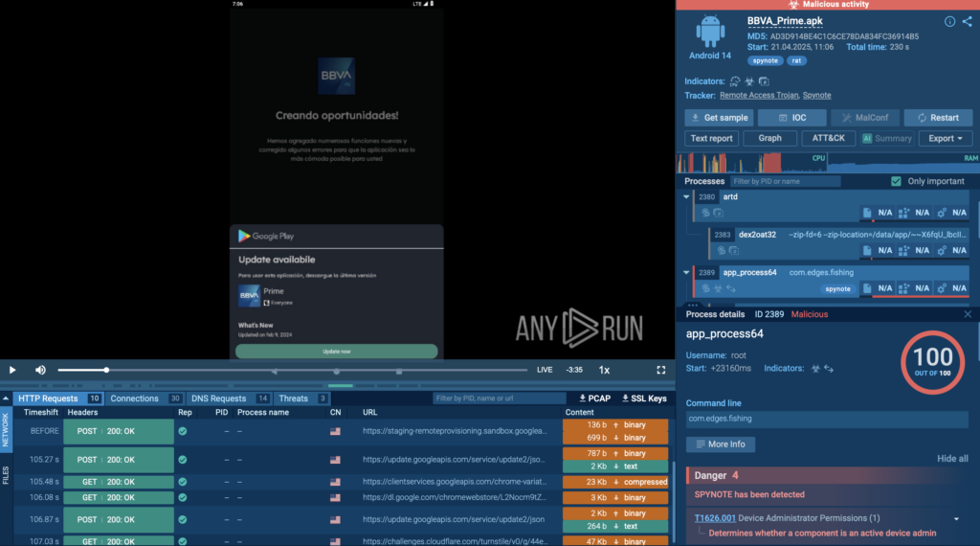The width and height of the screenshot is (980, 546).
Task: Download SSL Keys
Action: coord(644,398)
